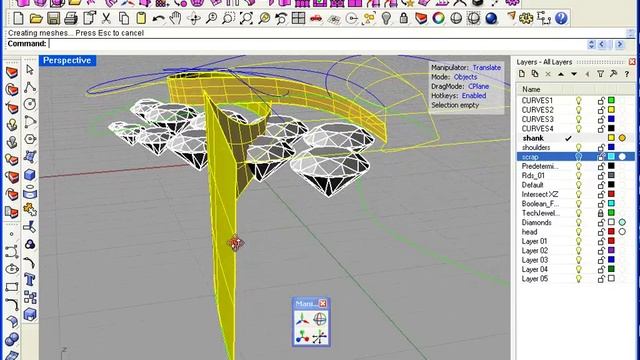
Task: Click the Fillet curve tool
Action: pyautogui.click(x=12, y=304)
